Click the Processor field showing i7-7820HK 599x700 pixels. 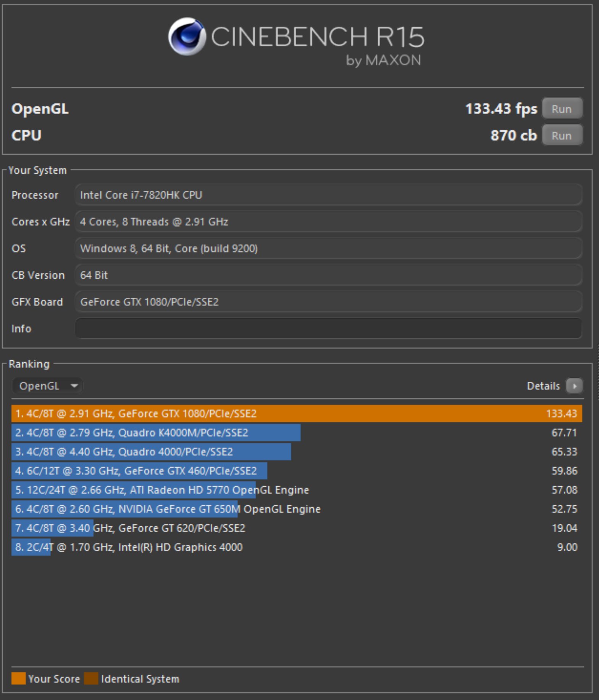click(x=329, y=195)
